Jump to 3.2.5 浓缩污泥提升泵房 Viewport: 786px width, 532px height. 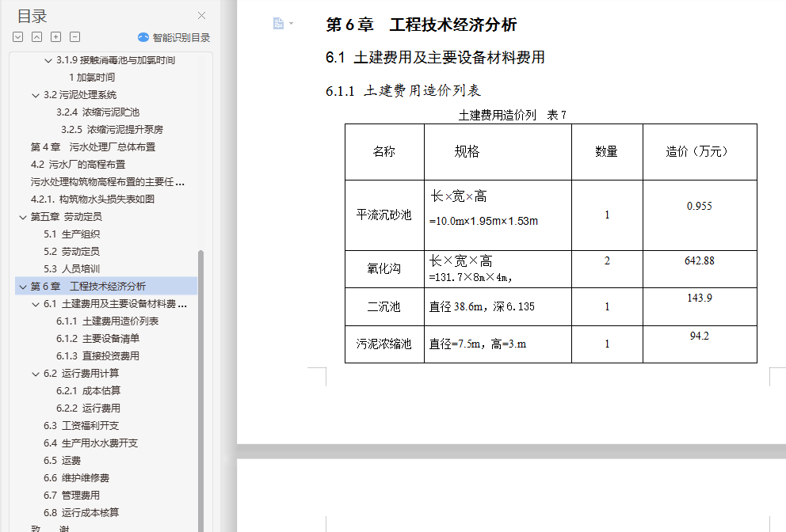pos(113,130)
